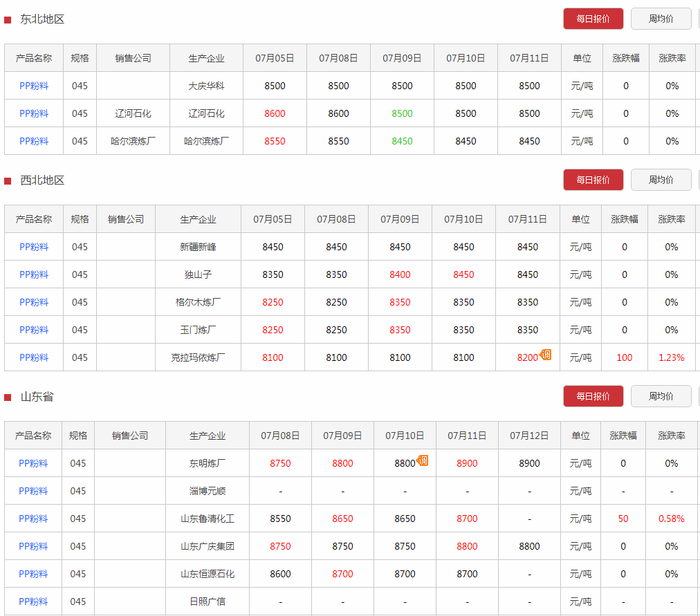Open PP粉料 link for 克拉玛依炼厂 row
This screenshot has height=616, width=700.
[34, 357]
